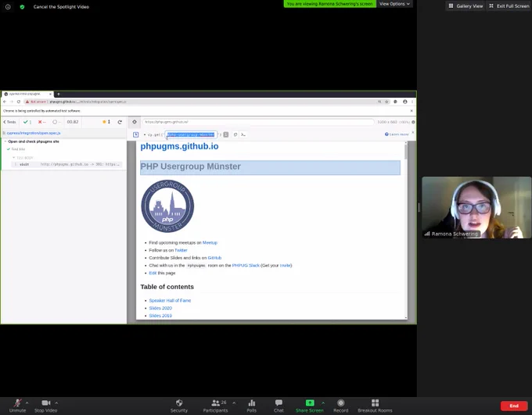Viewport: 532px width, 415px height.
Task: Open the Twitter link
Action: [x=181, y=250]
